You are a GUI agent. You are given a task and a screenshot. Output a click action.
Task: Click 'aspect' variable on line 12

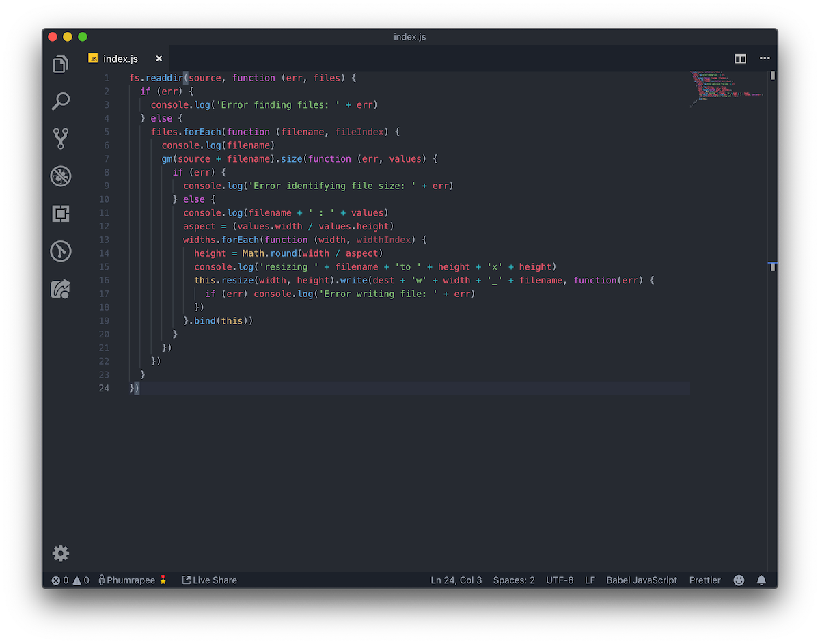[200, 227]
